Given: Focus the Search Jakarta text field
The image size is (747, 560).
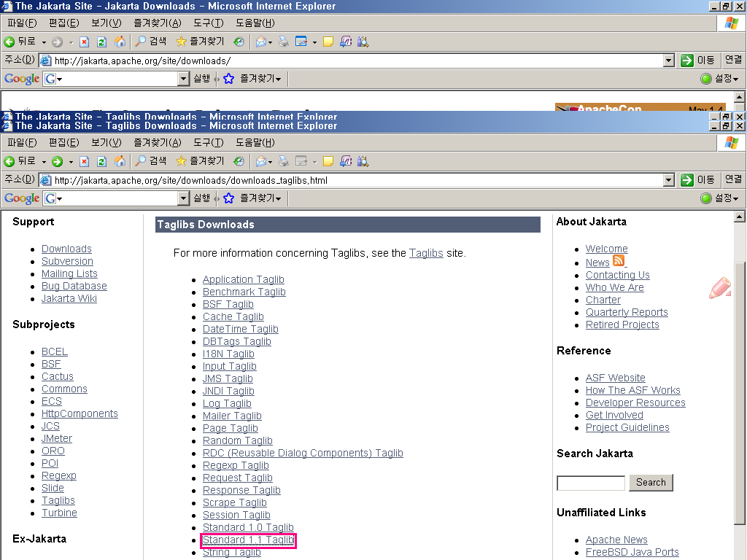Looking at the screenshot, I should [591, 483].
